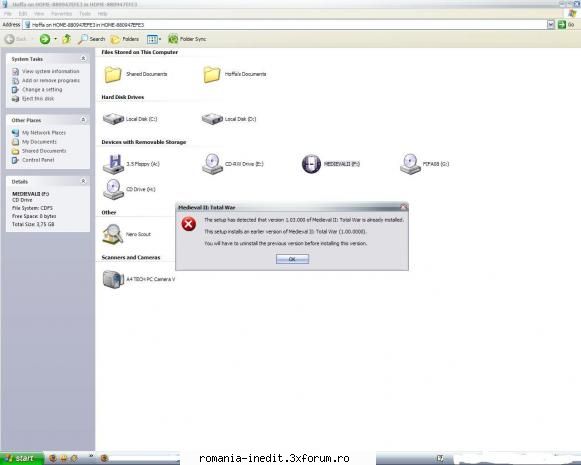The height and width of the screenshot is (465, 581).
Task: Click Add or remove programs
Action: (x=51, y=80)
